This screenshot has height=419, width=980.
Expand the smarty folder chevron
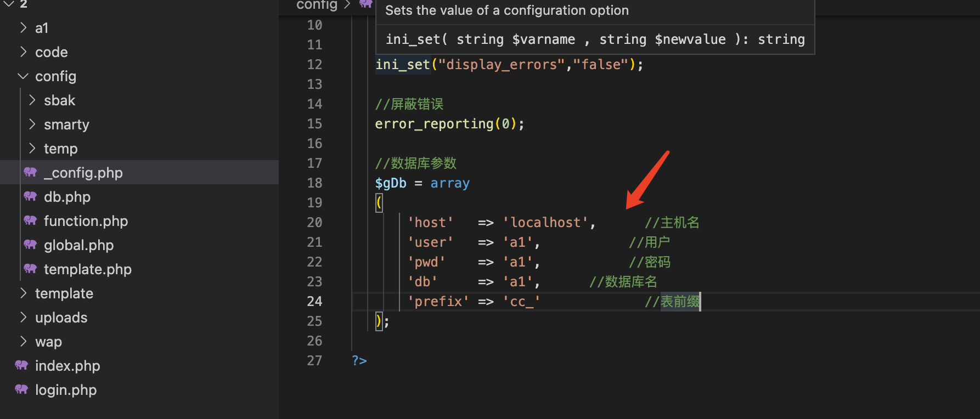pyautogui.click(x=32, y=124)
